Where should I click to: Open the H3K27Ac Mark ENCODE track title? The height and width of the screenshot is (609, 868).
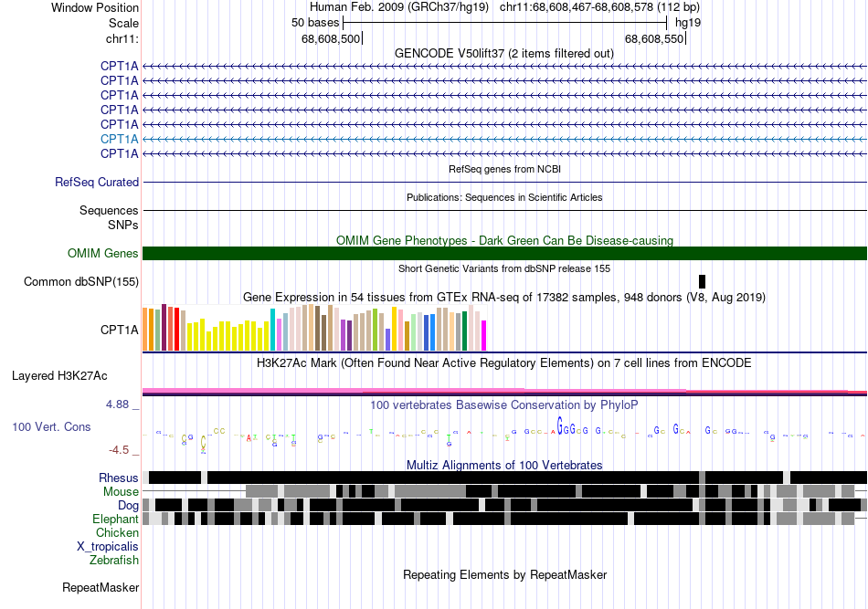click(504, 363)
